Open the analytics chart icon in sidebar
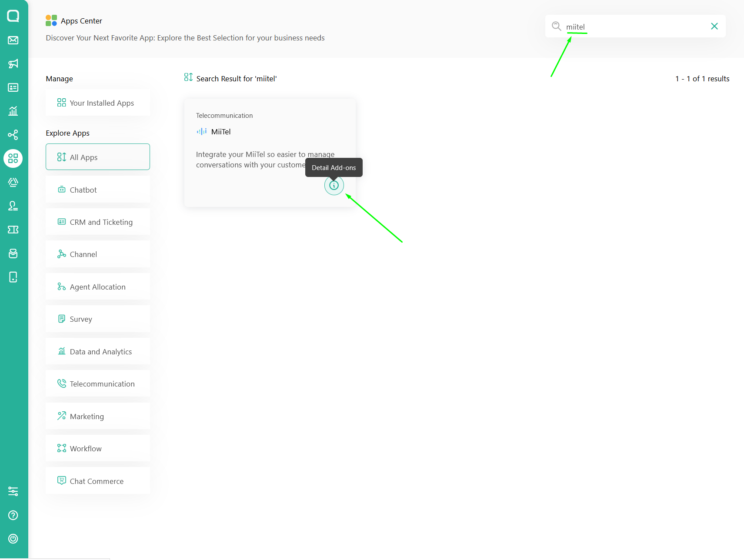This screenshot has width=744, height=560. click(13, 111)
